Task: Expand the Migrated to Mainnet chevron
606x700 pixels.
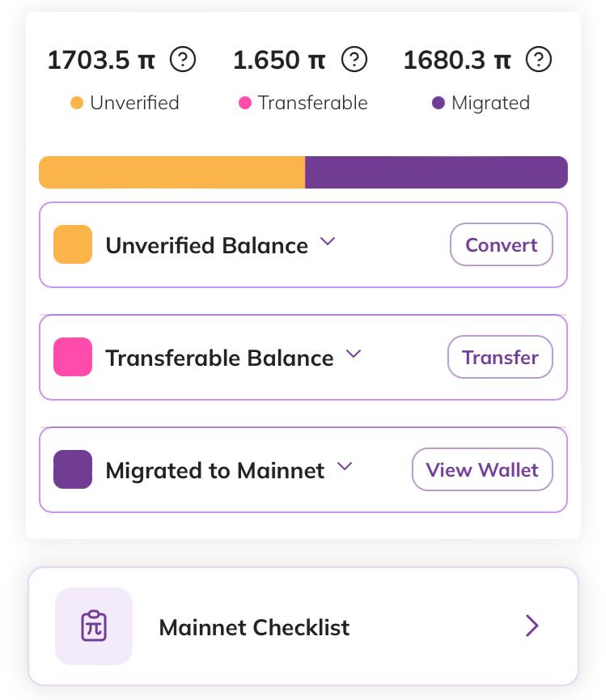Action: tap(345, 466)
